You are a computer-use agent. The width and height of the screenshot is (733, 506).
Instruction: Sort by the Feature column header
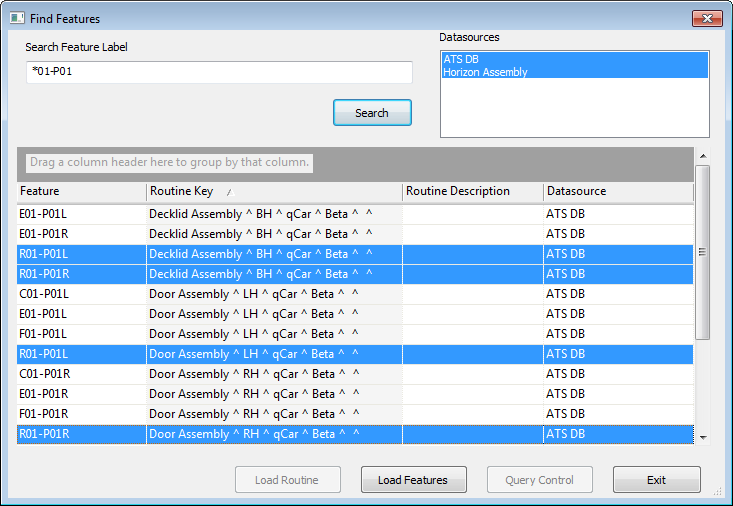81,191
